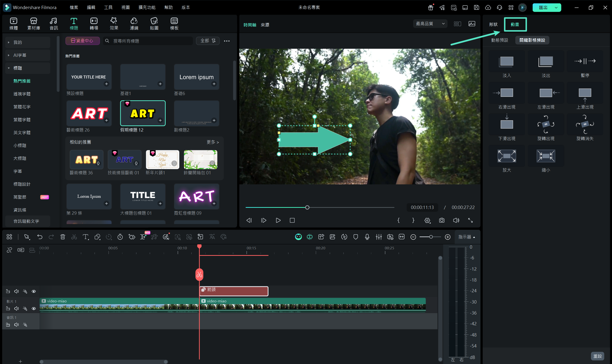Hide the 影片 1 video track
The height and width of the screenshot is (364, 612).
click(34, 309)
